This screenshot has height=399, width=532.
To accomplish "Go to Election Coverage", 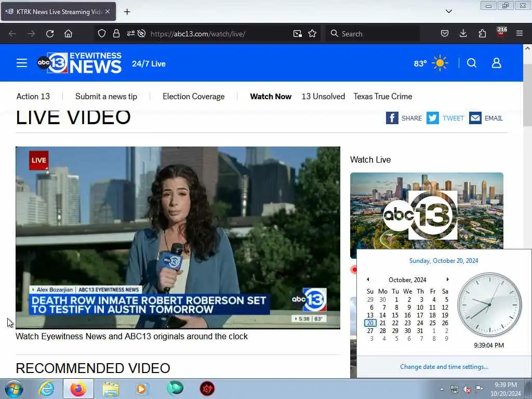I will point(193,96).
